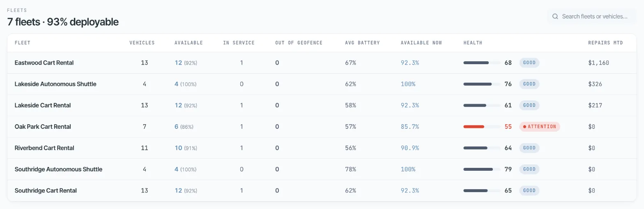Click Riverbend's available count 10 (91%)
The width and height of the screenshot is (644, 209).
pos(186,148)
